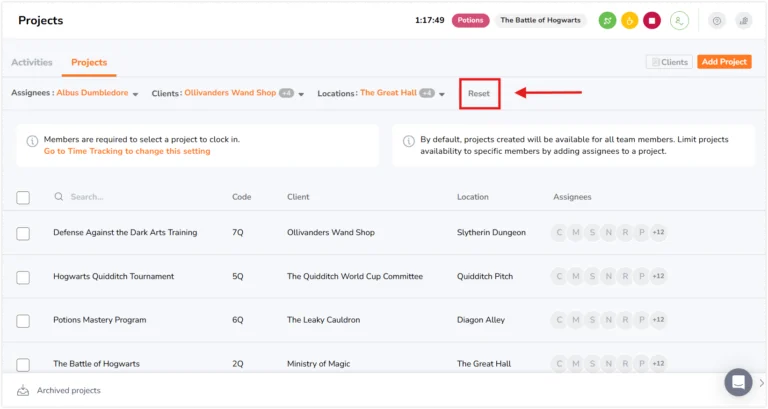Viewport: 768px width, 409px height.
Task: Click the yellow break timer icon
Action: pyautogui.click(x=630, y=21)
